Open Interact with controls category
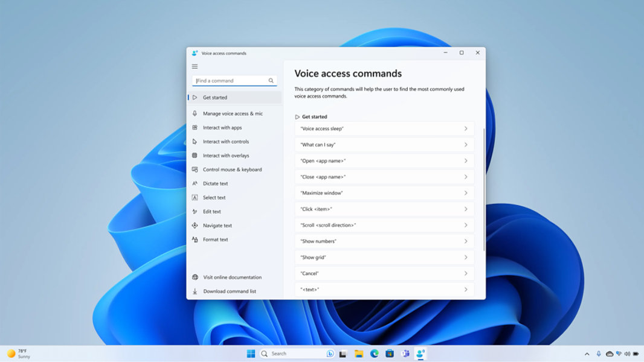Screen dimensions: 644x362 (234, 141)
